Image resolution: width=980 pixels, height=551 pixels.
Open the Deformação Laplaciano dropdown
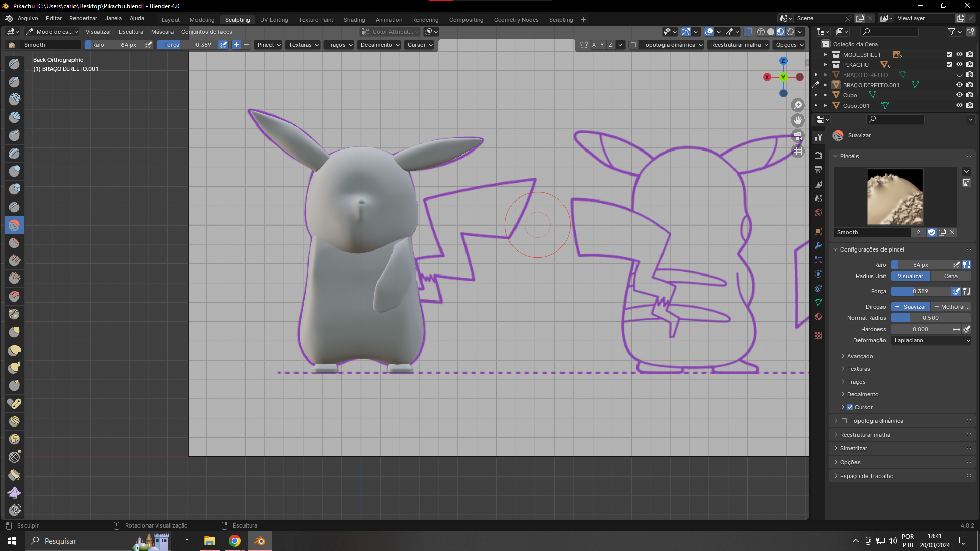point(931,340)
